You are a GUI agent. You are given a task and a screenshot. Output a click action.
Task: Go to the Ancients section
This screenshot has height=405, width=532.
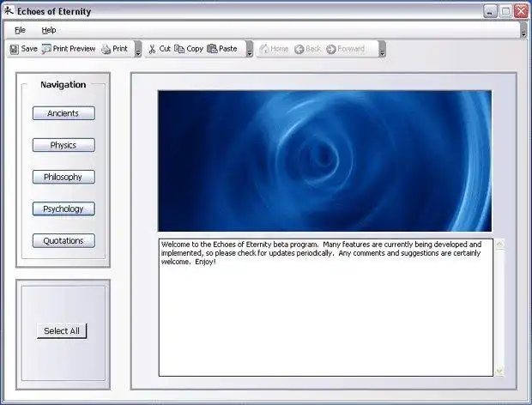63,113
